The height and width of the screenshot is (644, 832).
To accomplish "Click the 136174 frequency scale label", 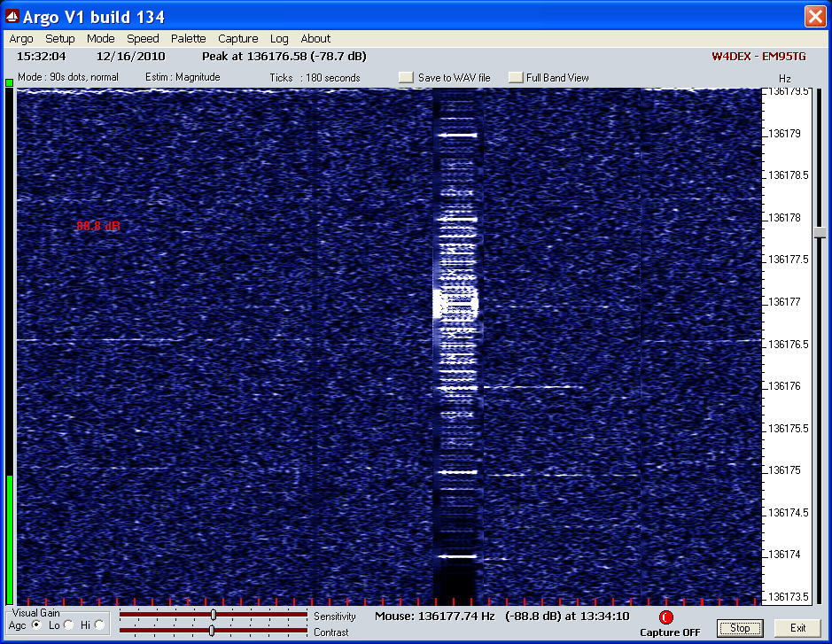I will click(x=784, y=554).
